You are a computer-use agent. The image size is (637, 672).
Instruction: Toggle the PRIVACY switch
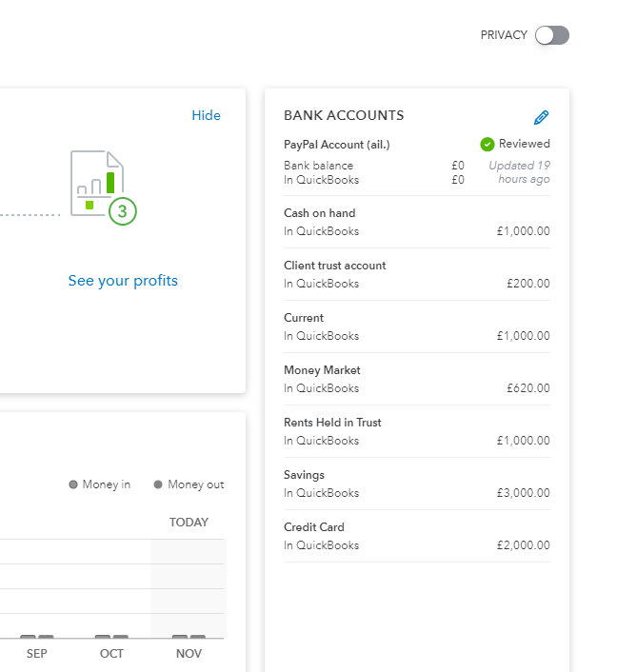pos(552,35)
